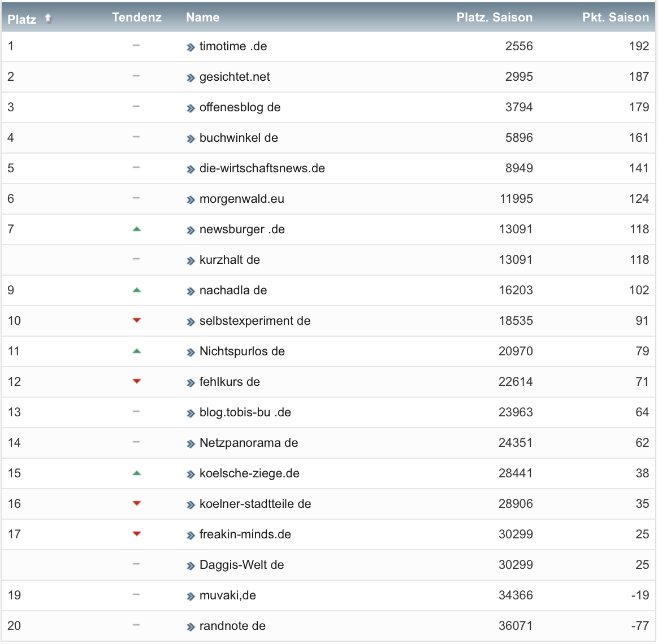
Task: Select season rank value 11995
Action: (x=516, y=199)
